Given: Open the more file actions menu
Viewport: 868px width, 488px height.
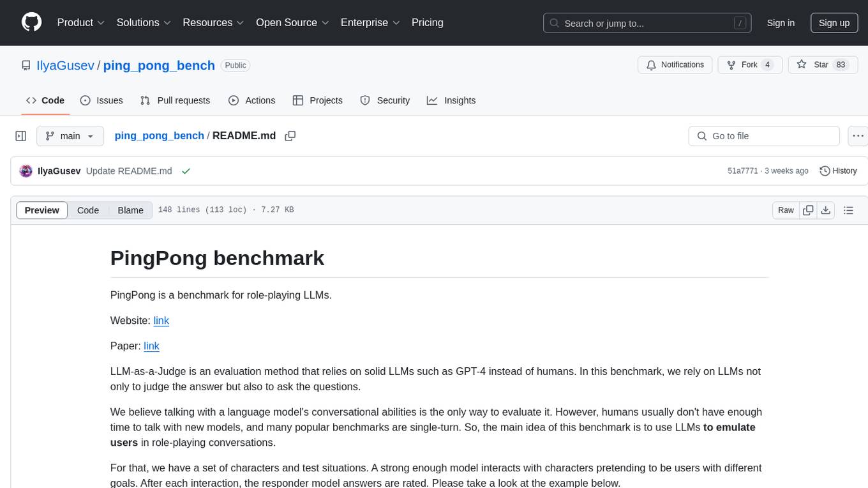Looking at the screenshot, I should click(858, 136).
